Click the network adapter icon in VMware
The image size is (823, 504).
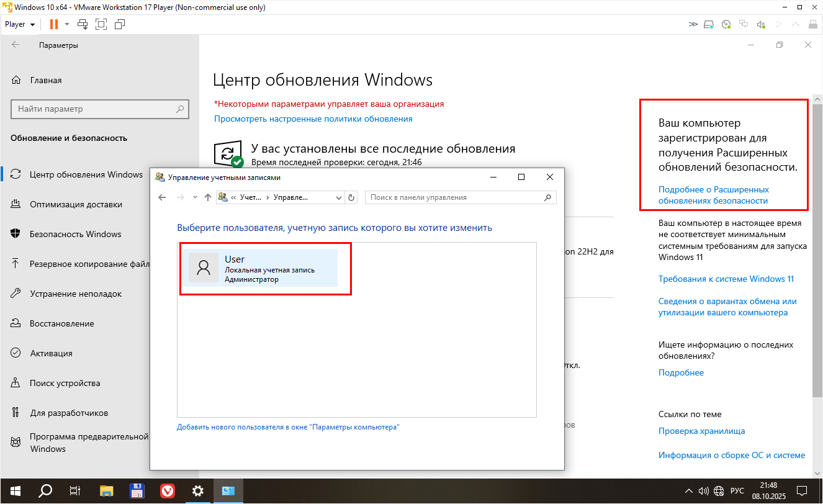tap(744, 24)
